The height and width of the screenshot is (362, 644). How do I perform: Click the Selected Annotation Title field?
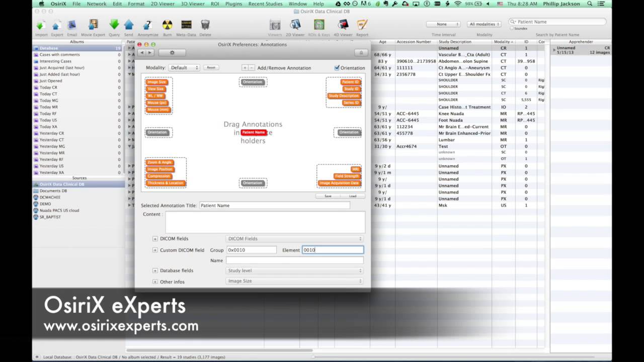(x=275, y=205)
